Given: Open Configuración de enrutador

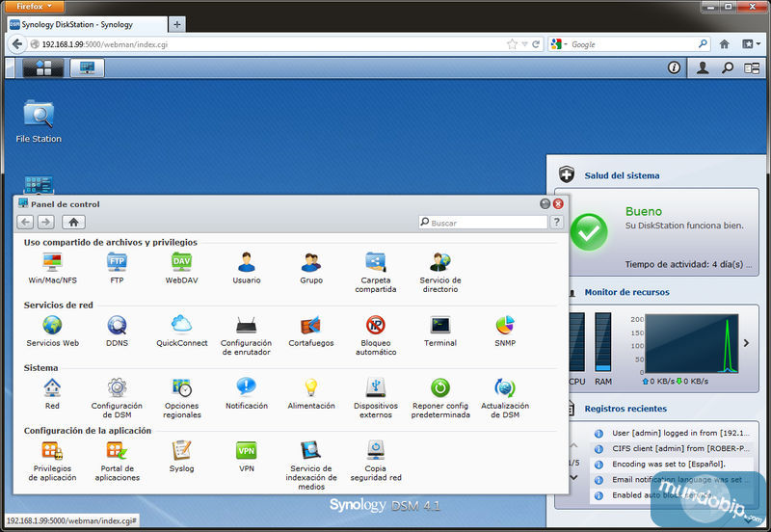Looking at the screenshot, I should pyautogui.click(x=247, y=334).
